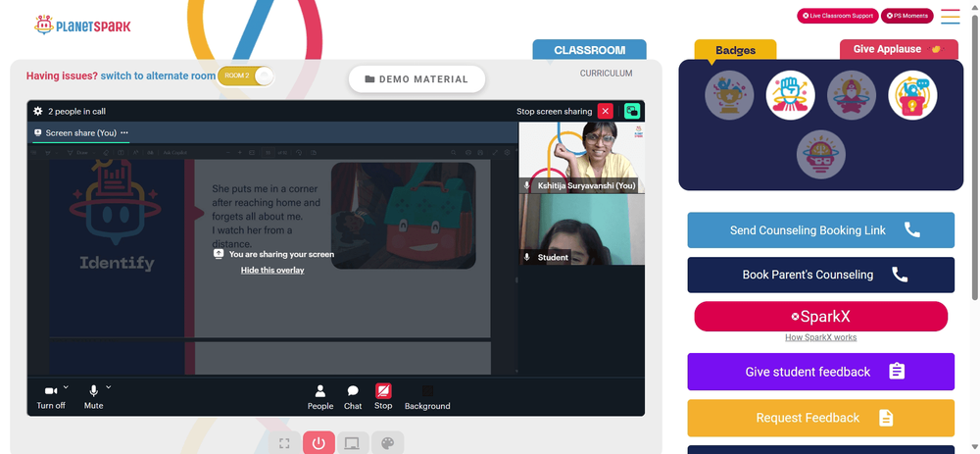Viewport: 980px width, 454px height.
Task: Click Send Counseling Booking Link
Action: pos(820,230)
